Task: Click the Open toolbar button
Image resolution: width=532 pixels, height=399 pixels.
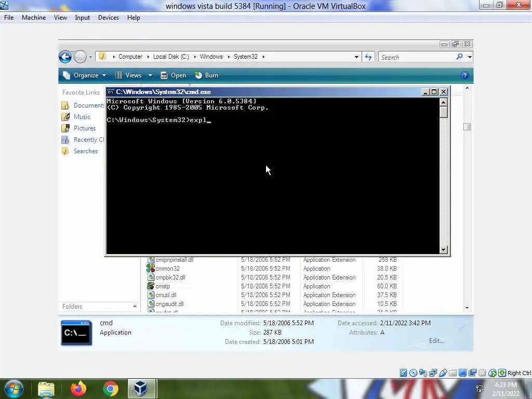Action: coord(174,75)
